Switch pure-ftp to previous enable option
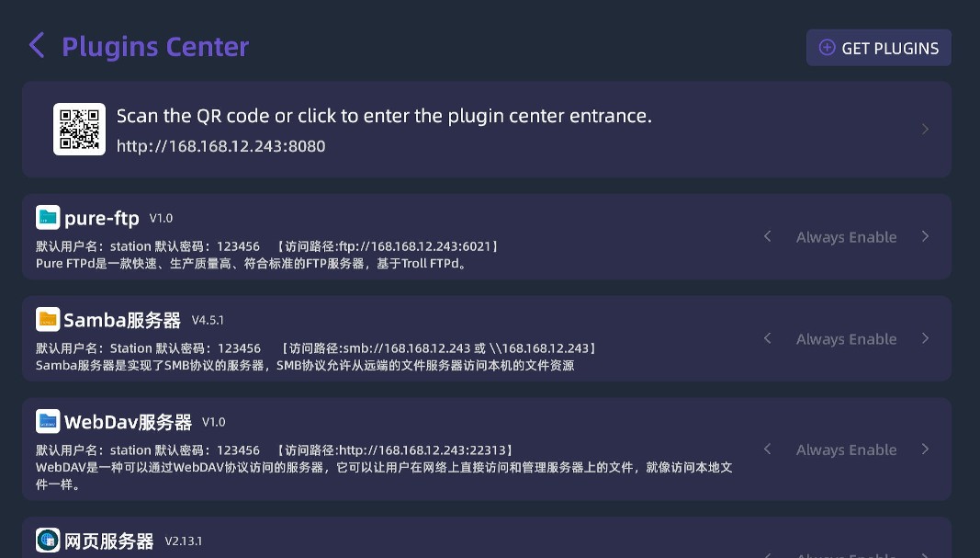 (x=768, y=236)
